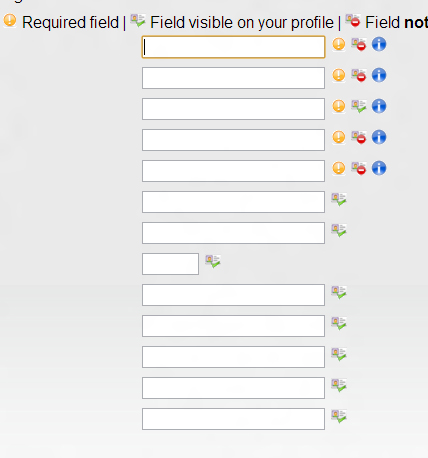Focus the second text input field

(233, 78)
